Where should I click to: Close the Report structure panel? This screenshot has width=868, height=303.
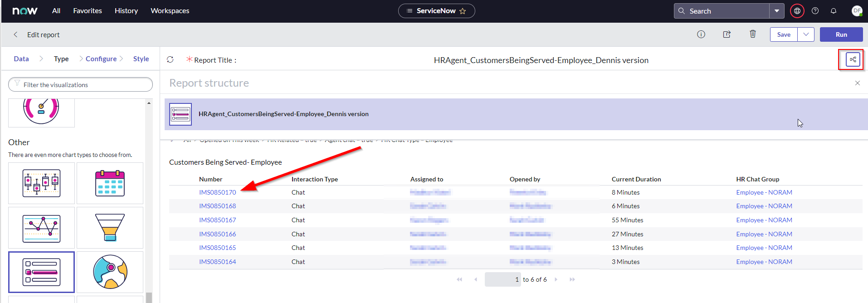pos(858,83)
